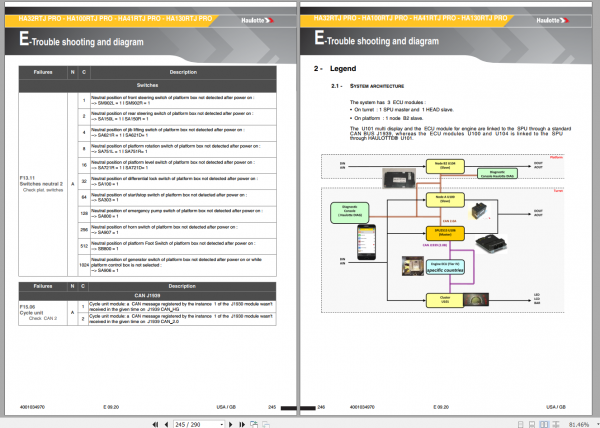Screen dimensions: 600x428
Task: Click the 81.46% zoom value
Action: coord(578,425)
